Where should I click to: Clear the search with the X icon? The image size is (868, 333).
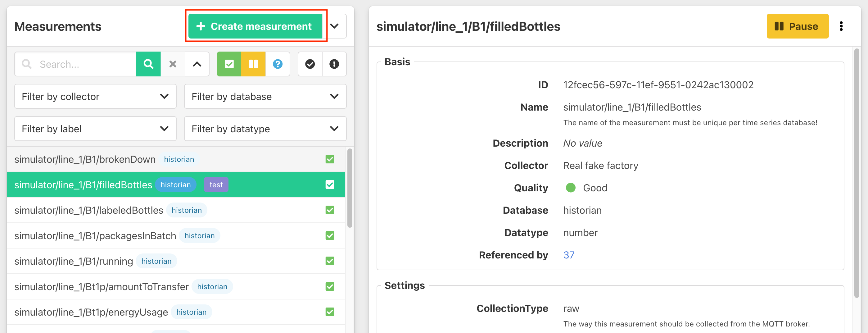(173, 64)
